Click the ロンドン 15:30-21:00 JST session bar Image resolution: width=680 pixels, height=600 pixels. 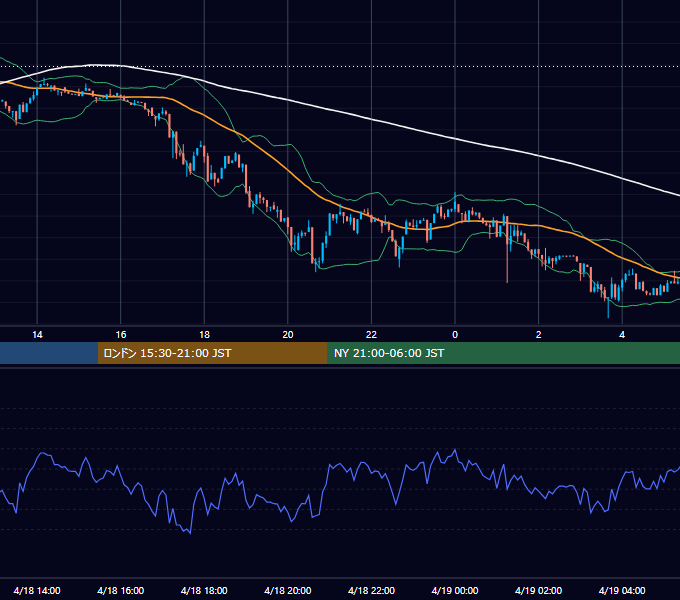tap(212, 353)
